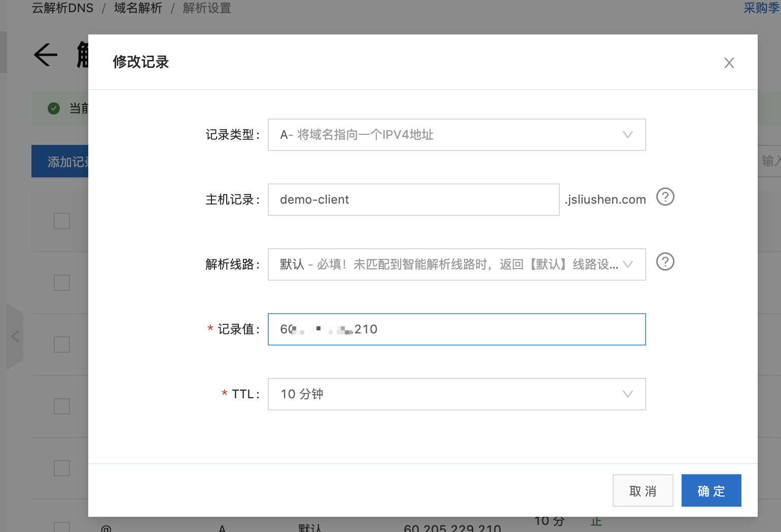
Task: Click help icon next to 主机记录 field
Action: 665,197
